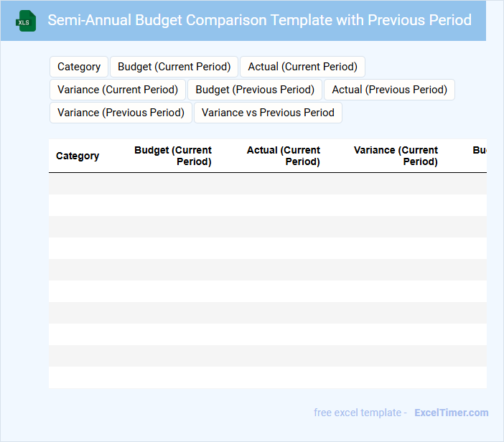Click the Variance vs Previous Period tag
The height and width of the screenshot is (442, 504).
[x=268, y=113]
